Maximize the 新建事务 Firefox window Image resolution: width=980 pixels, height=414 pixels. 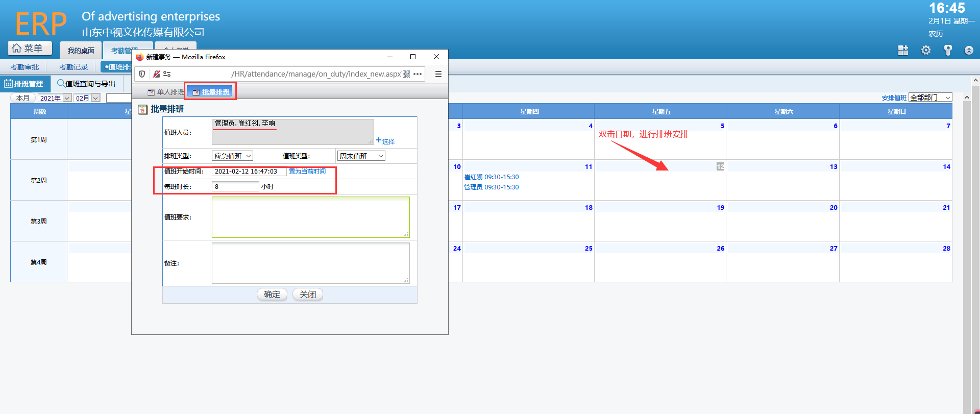point(413,57)
